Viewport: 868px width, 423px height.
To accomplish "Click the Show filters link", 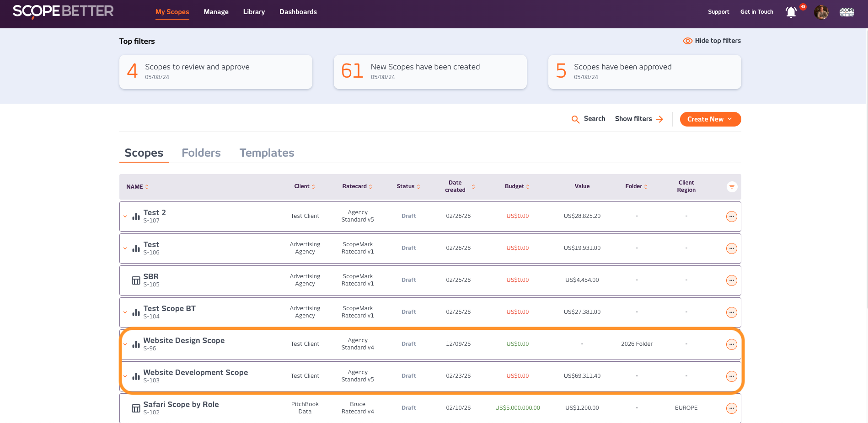I will [638, 119].
